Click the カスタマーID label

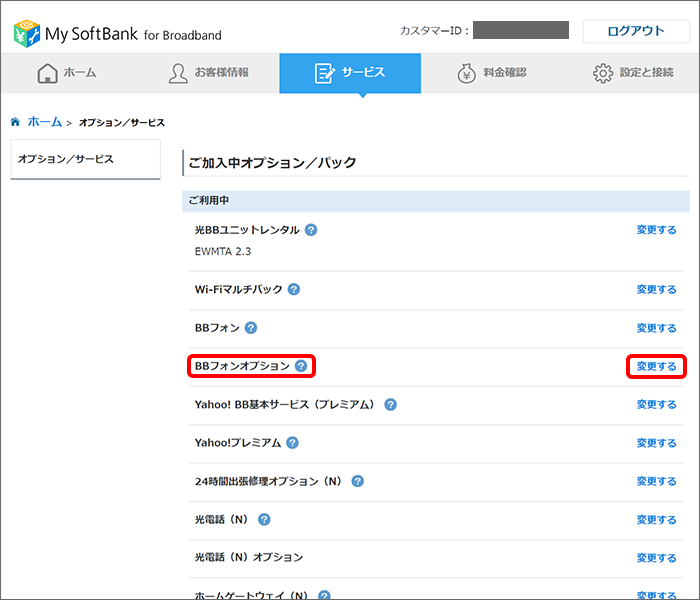(434, 31)
